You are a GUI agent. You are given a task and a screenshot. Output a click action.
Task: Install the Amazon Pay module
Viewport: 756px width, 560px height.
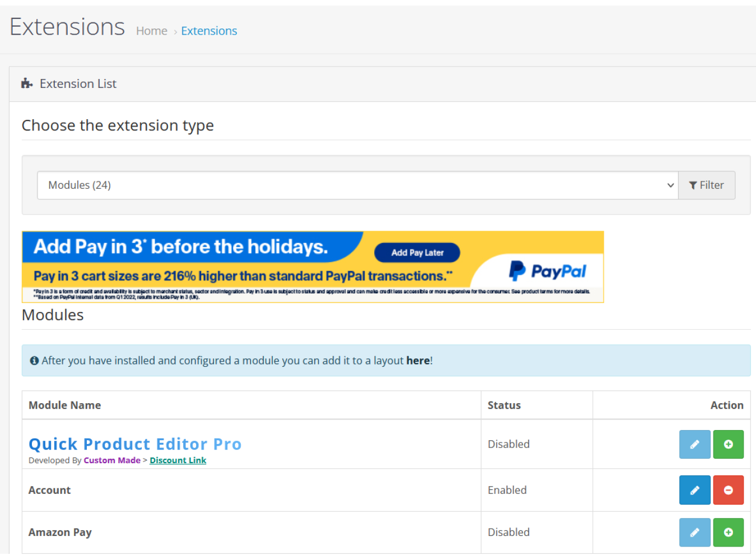point(728,532)
